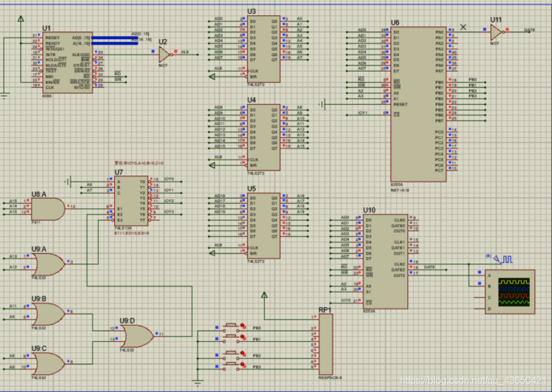Click the ground symbol at U7 input A
The image size is (552, 392).
(x=68, y=182)
